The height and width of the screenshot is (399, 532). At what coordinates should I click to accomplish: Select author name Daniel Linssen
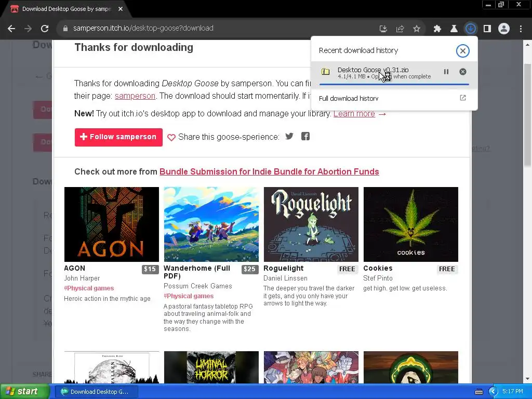(x=285, y=278)
